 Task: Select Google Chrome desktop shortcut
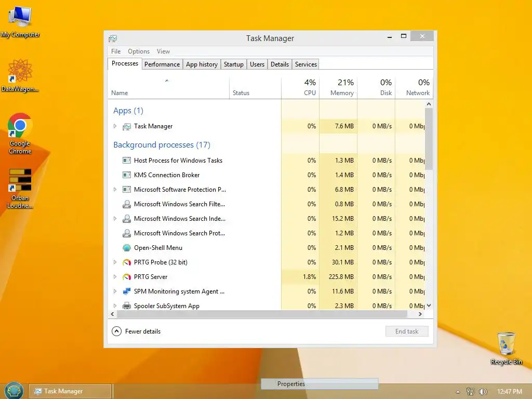point(20,134)
